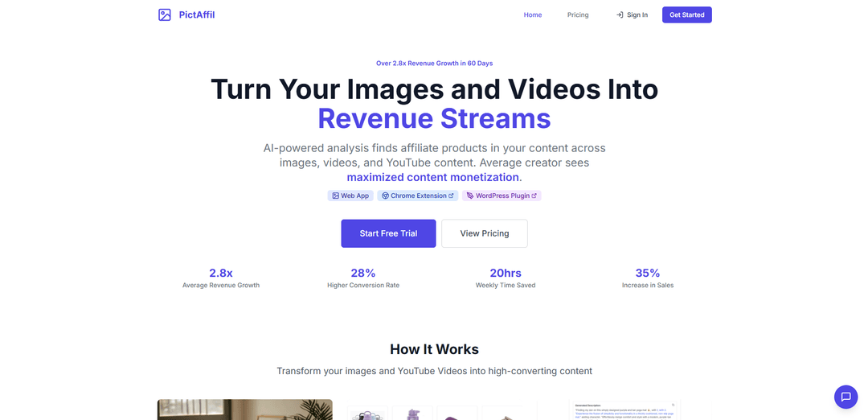868x420 pixels.
Task: Open the chat widget bubble
Action: point(845,397)
